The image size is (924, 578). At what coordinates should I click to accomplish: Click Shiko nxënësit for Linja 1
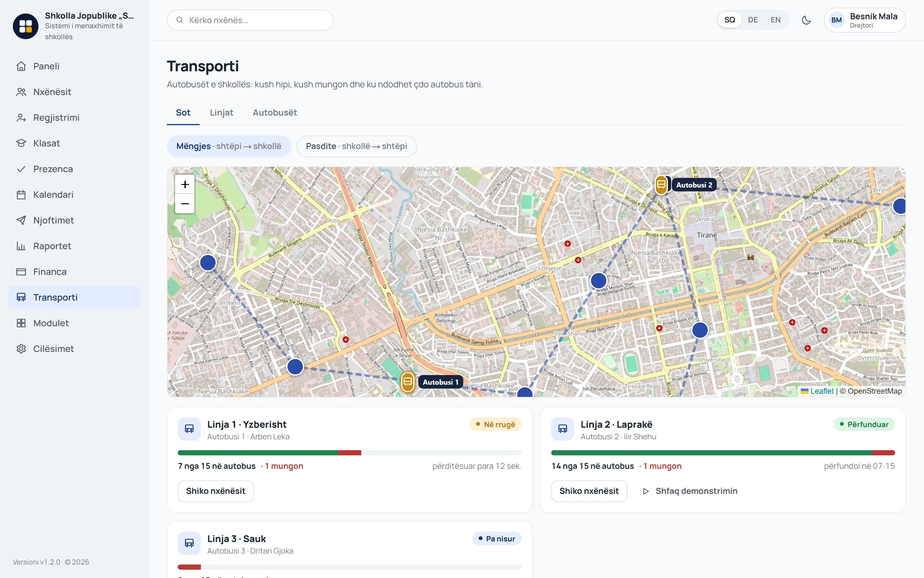tap(216, 491)
